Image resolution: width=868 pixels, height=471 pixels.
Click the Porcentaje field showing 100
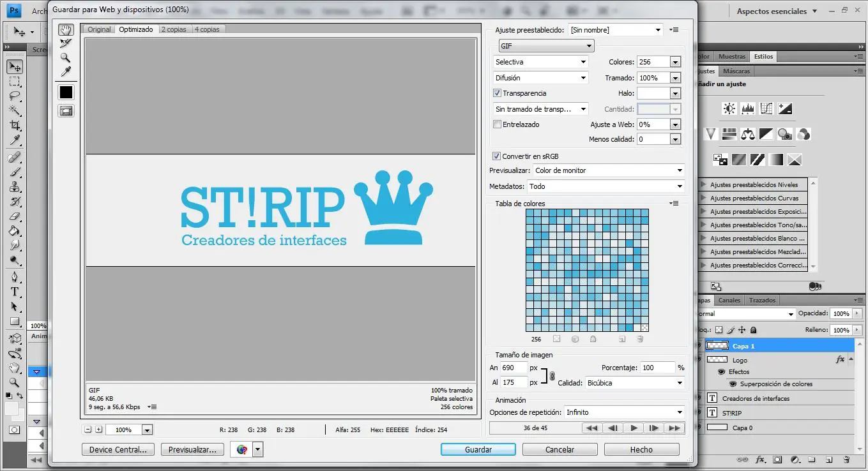tap(658, 368)
